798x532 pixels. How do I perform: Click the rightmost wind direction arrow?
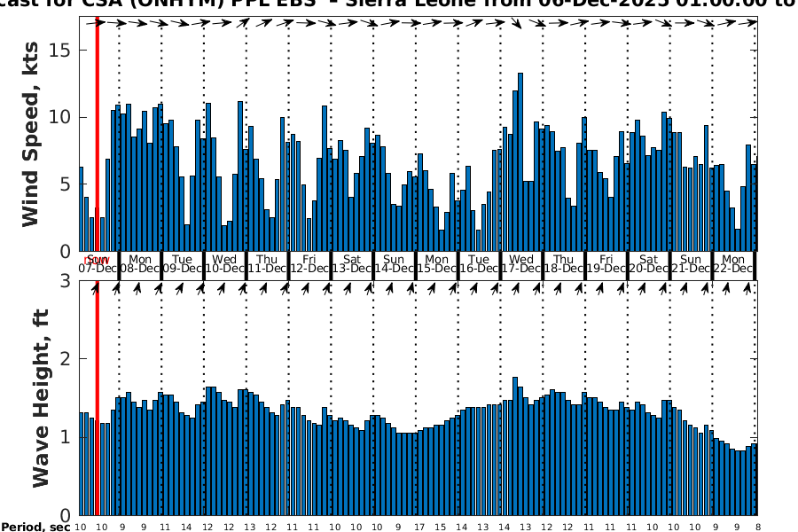pyautogui.click(x=751, y=22)
